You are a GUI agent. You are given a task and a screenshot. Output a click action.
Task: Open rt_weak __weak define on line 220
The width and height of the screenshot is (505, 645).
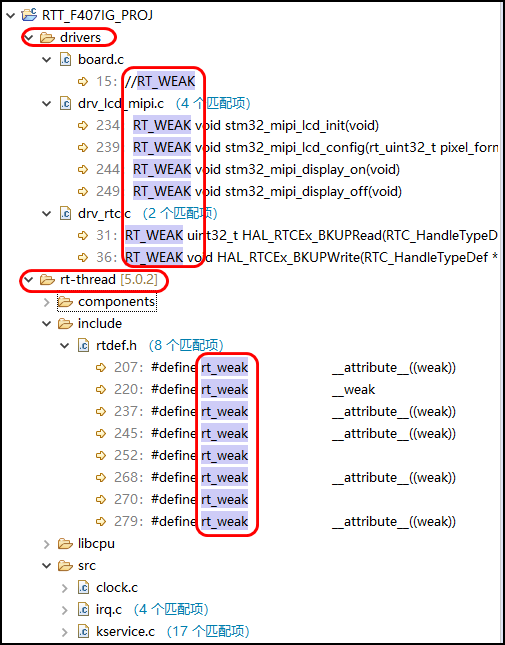pyautogui.click(x=263, y=390)
